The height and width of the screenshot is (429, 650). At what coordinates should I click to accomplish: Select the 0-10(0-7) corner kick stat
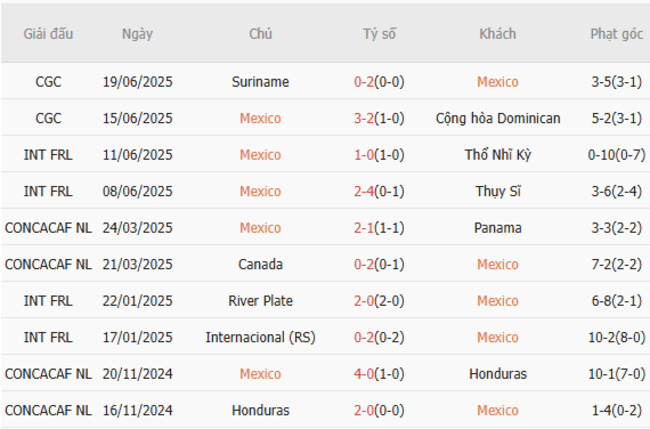click(616, 155)
